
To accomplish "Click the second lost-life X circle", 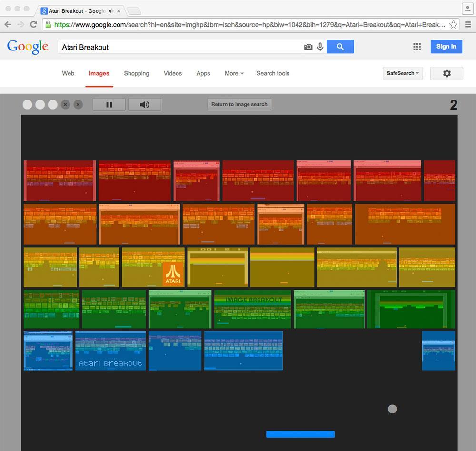I will 78,104.
